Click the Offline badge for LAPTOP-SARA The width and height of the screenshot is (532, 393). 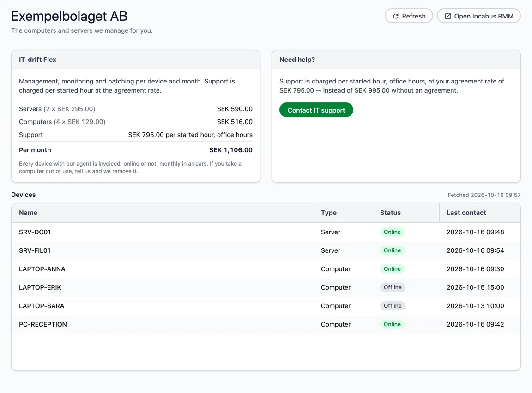[393, 306]
